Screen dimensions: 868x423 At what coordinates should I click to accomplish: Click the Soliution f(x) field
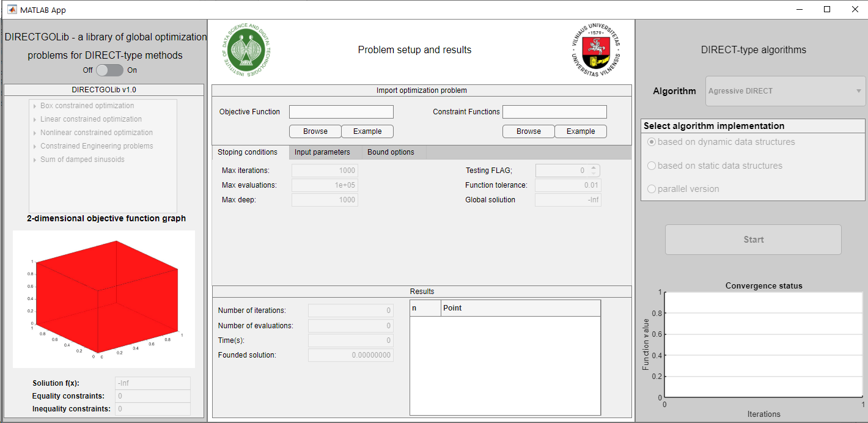coord(153,383)
